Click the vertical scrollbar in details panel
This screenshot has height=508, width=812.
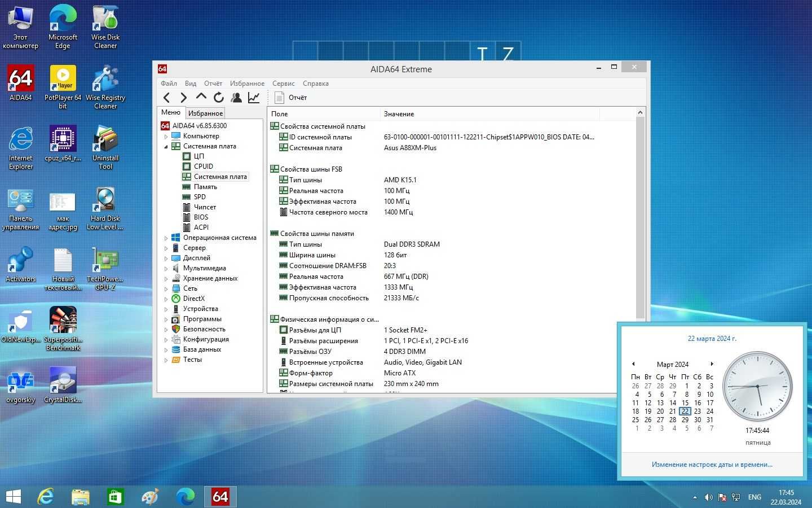[640, 218]
